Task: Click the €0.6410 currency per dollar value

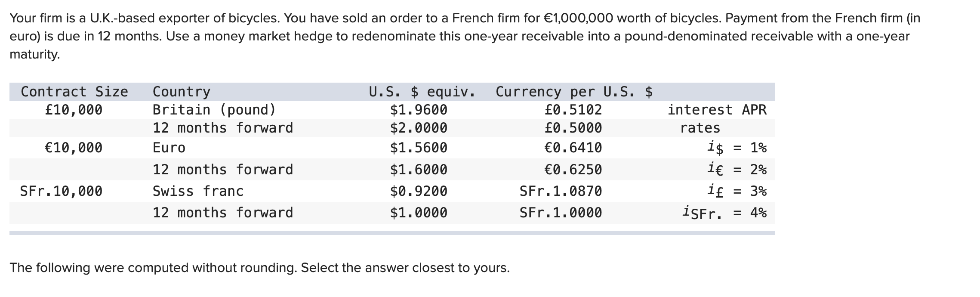Action: coord(573,148)
